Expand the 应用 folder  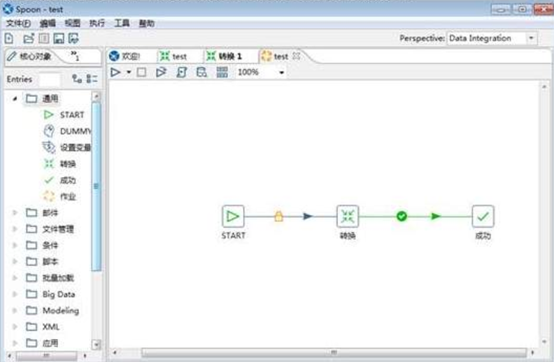click(15, 343)
